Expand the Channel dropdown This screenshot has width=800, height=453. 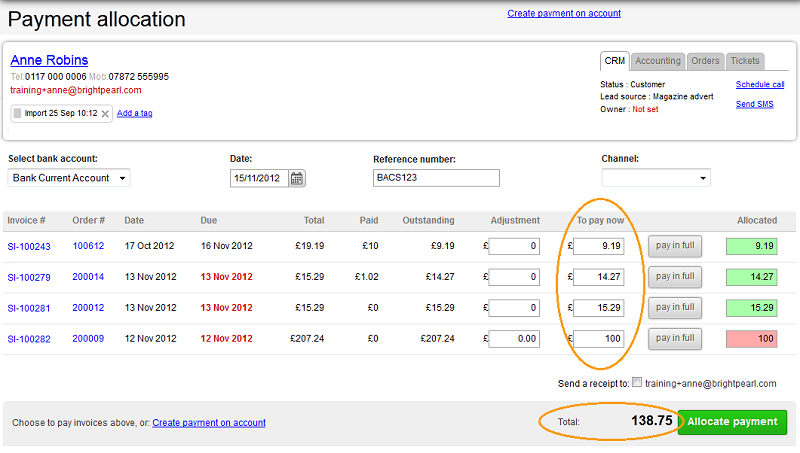(x=656, y=178)
